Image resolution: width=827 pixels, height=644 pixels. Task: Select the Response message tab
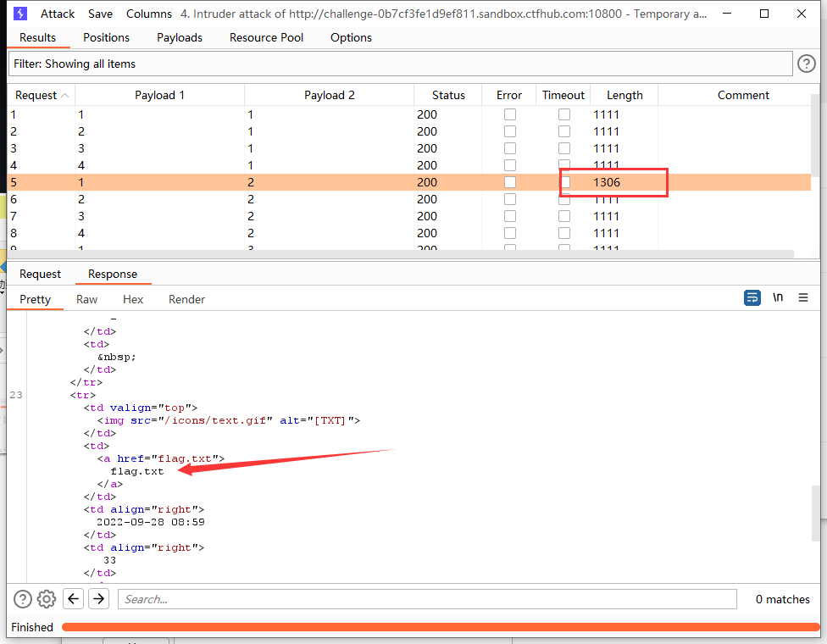[113, 274]
